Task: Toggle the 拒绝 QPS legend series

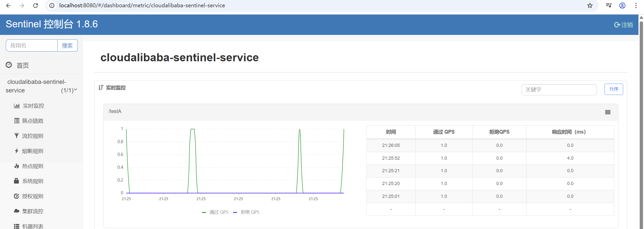Action: [x=247, y=212]
